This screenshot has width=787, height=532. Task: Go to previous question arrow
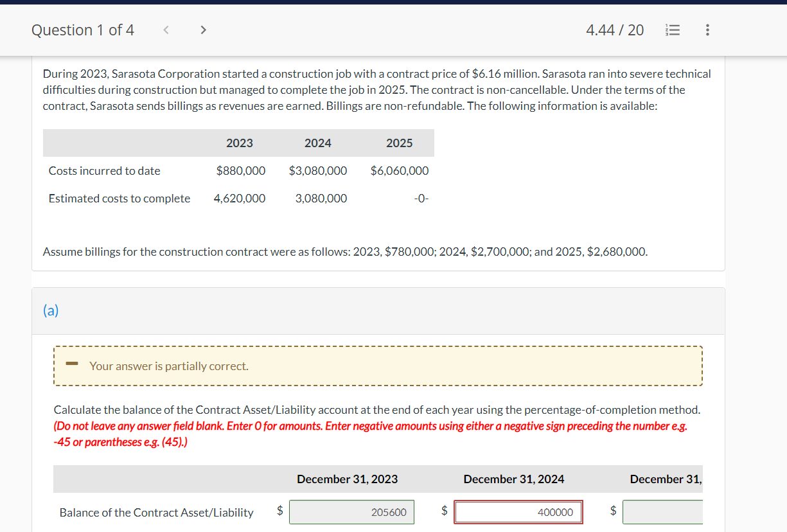166,30
